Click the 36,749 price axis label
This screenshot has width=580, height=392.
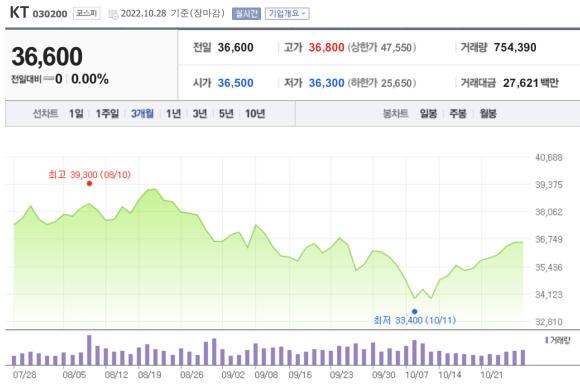pos(549,240)
